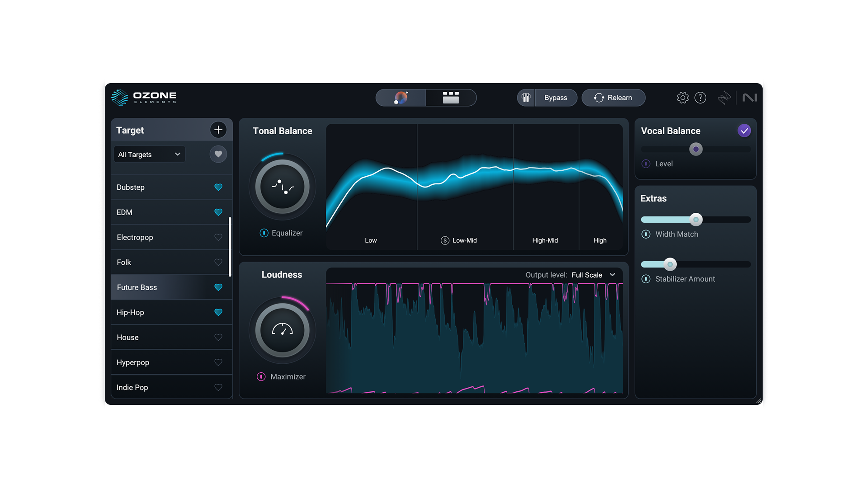Viewport: 868px width, 488px height.
Task: Click the Relearn button
Action: coord(613,98)
